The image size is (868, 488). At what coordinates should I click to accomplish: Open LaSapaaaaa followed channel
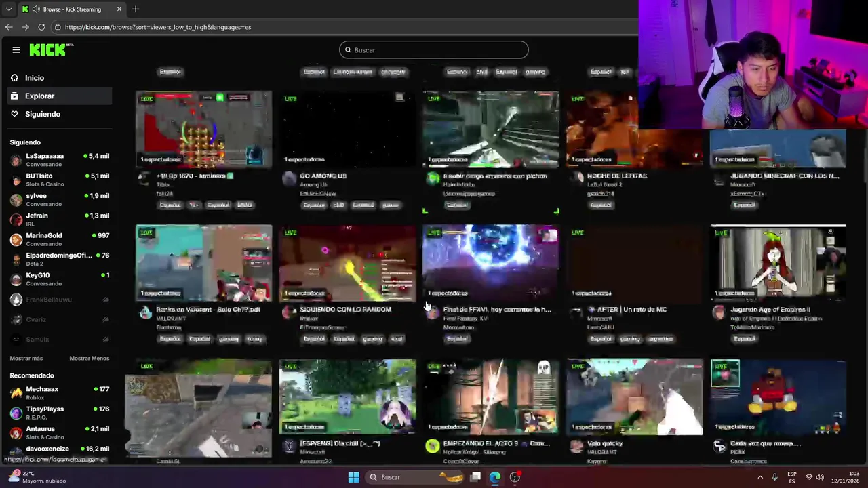tap(60, 159)
